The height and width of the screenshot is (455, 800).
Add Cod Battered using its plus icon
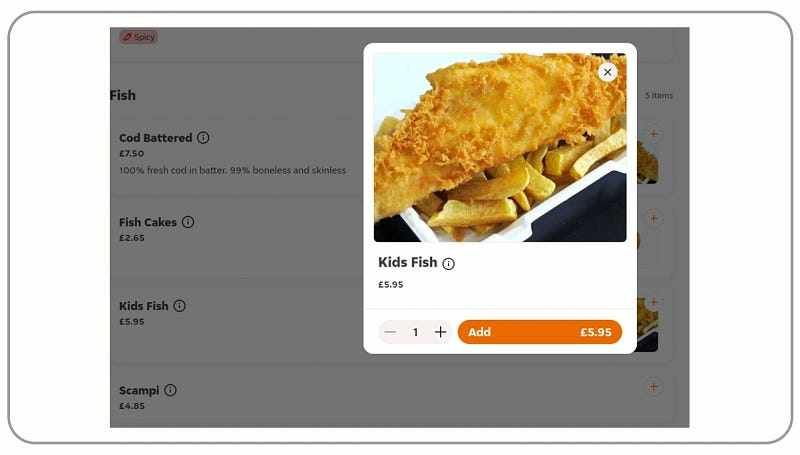pos(654,134)
